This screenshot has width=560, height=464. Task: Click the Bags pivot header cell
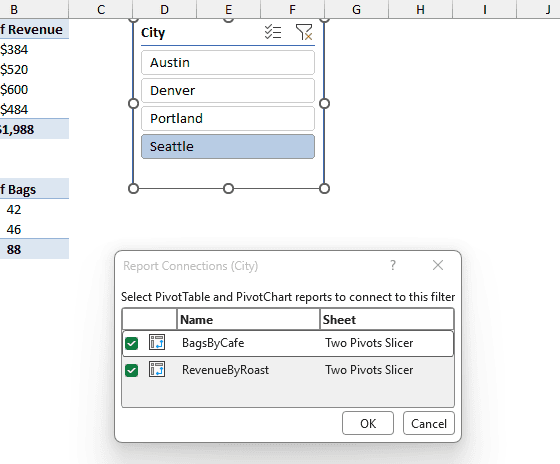(x=34, y=189)
